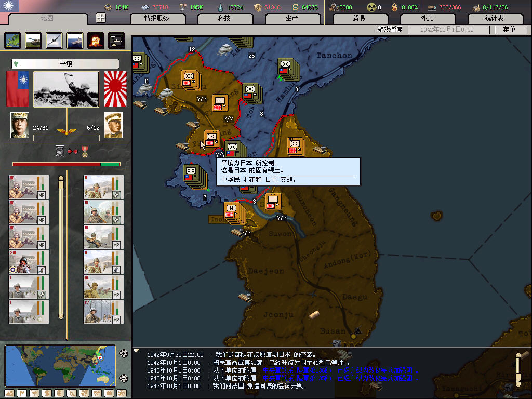Select the naval units ship icon
Image resolution: width=532 pixels, height=399 pixels.
tap(75, 41)
